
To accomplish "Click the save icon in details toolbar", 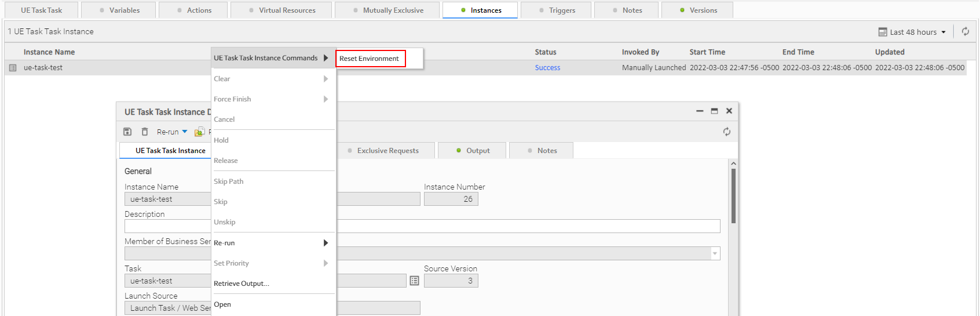I will pyautogui.click(x=127, y=132).
